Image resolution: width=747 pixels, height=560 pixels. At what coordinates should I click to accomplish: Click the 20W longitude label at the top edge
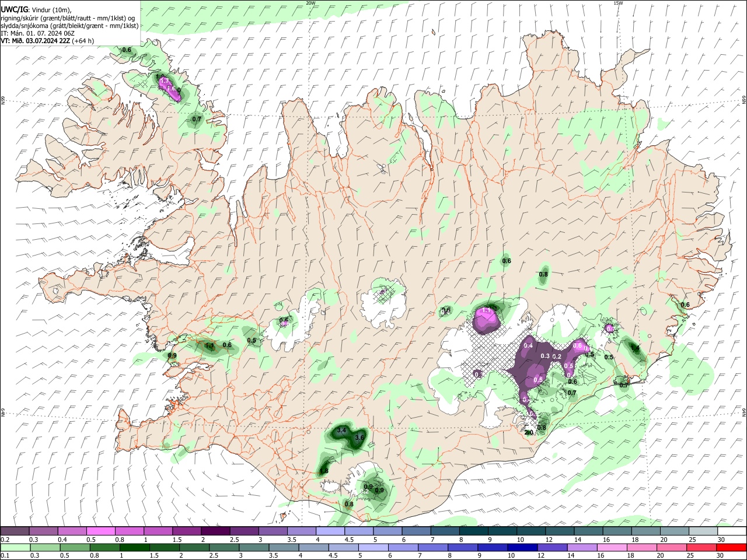click(x=310, y=3)
